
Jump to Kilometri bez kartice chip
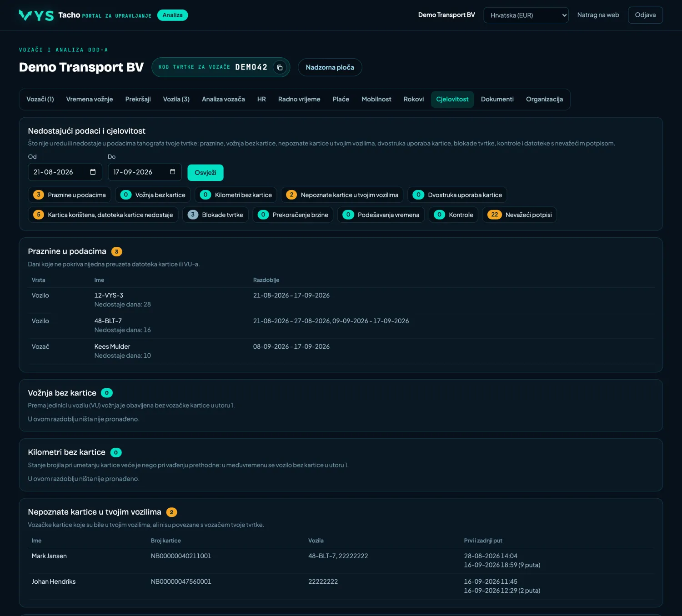point(236,195)
